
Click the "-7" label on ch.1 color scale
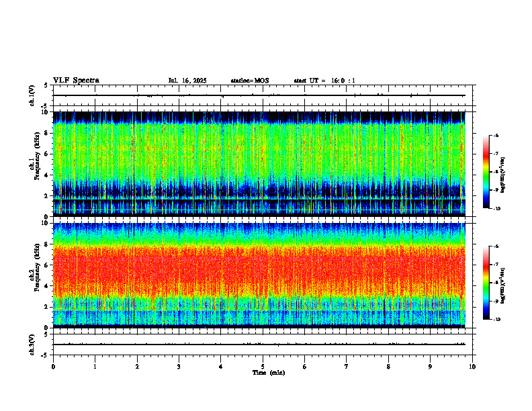pyautogui.click(x=496, y=154)
